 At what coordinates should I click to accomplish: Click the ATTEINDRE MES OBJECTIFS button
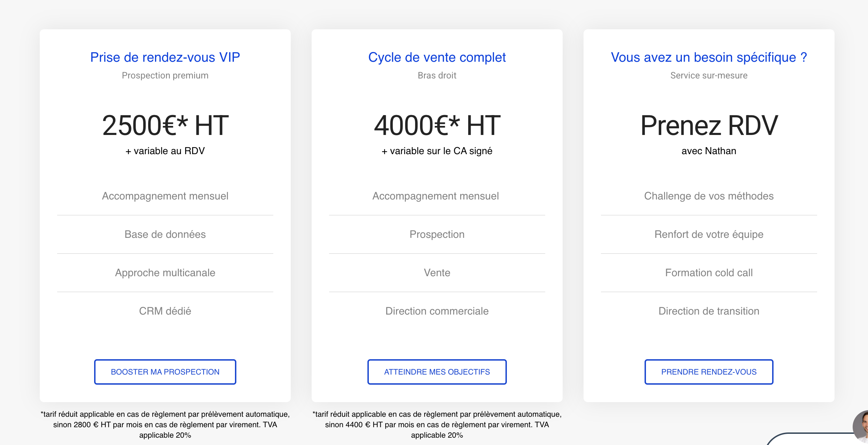click(437, 372)
